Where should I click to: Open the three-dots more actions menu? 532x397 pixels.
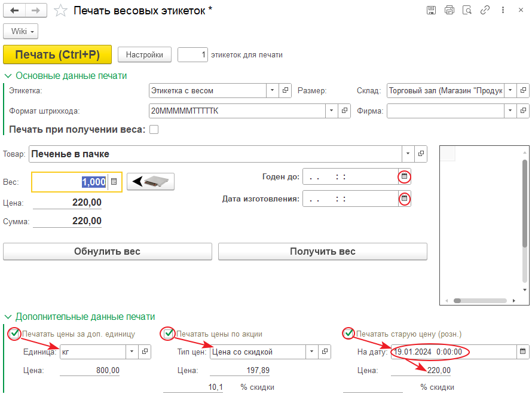coord(504,10)
